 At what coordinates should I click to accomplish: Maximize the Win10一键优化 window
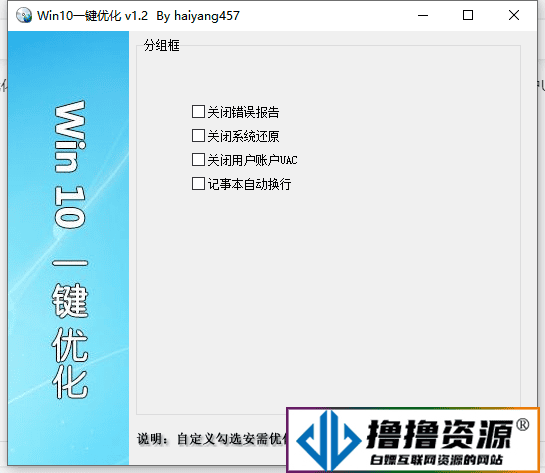468,16
